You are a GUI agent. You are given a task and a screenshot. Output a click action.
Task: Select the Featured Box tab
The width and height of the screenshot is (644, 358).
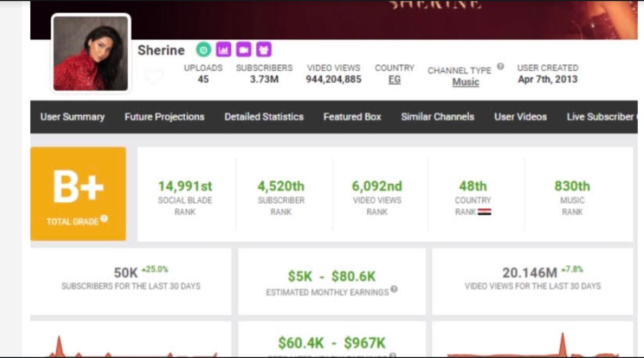pyautogui.click(x=352, y=117)
